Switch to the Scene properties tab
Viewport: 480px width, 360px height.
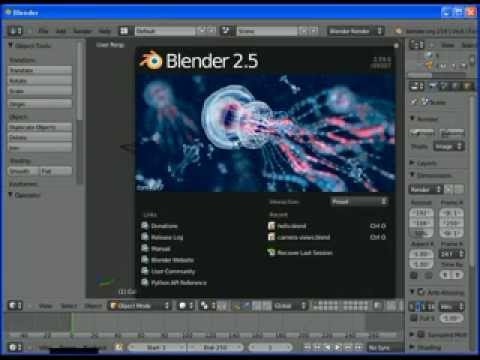coord(444,86)
